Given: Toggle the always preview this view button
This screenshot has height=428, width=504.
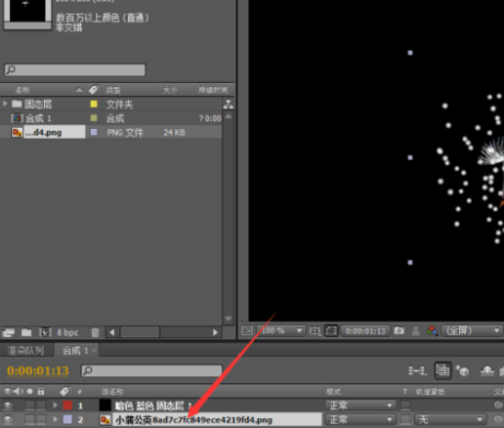Looking at the screenshot, I should coord(247,331).
